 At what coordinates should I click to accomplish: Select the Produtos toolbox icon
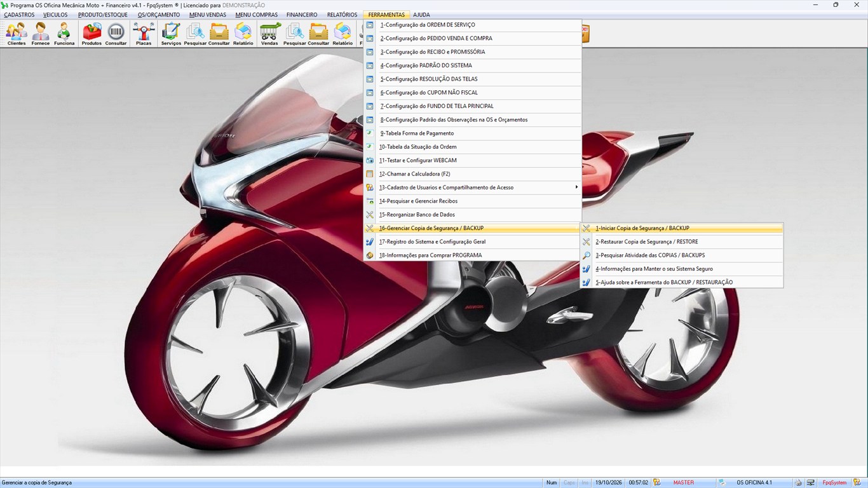pos(92,34)
